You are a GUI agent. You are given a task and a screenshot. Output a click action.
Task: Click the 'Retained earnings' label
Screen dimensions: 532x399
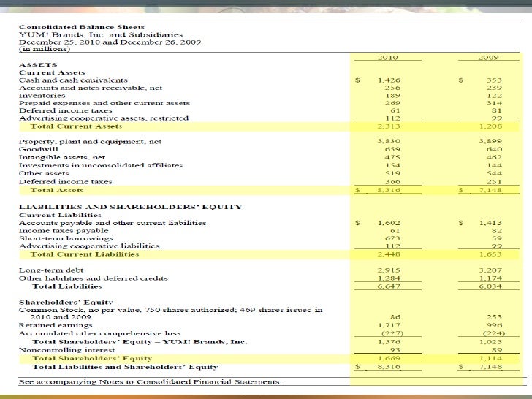(56, 325)
